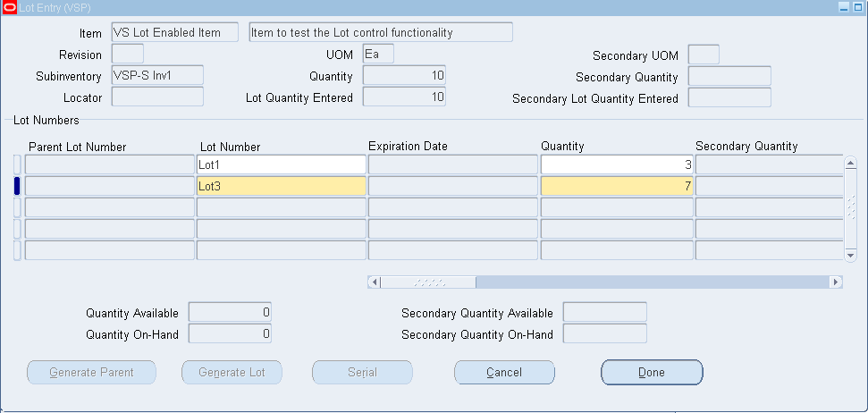Click the Secondary Quantity On-Hand field
This screenshot has width=868, height=413.
[605, 333]
